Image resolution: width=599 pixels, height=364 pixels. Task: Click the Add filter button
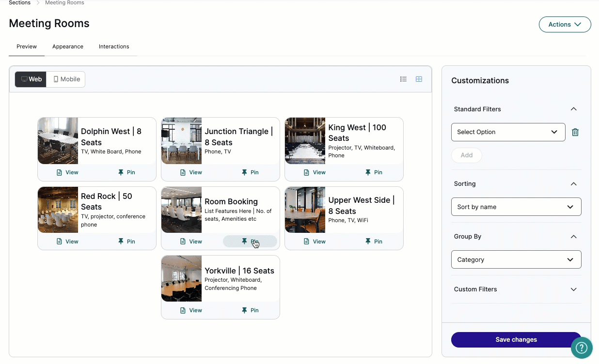467,155
